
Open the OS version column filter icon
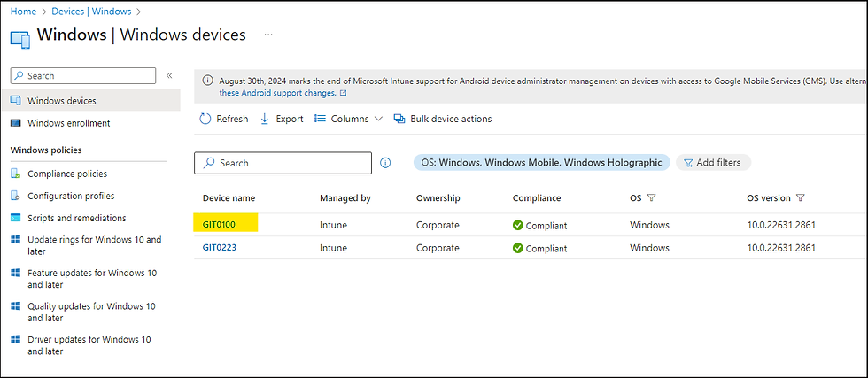(x=800, y=198)
